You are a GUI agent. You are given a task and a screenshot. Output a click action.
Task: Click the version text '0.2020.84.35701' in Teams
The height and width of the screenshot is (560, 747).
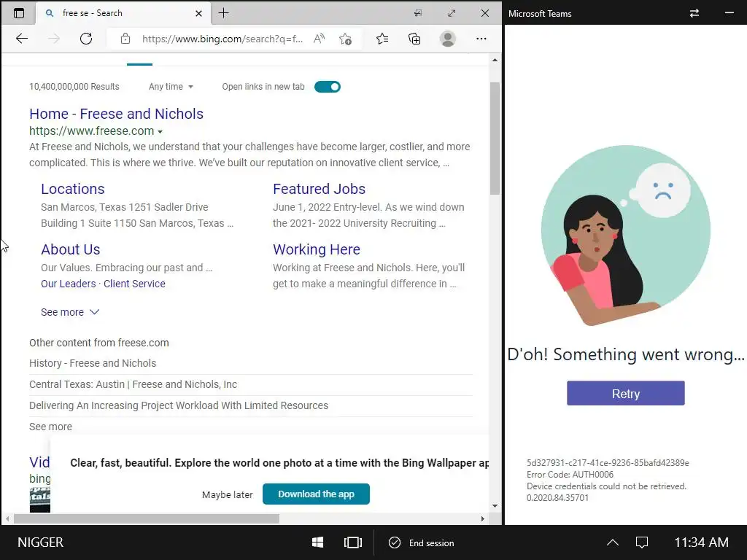557,498
